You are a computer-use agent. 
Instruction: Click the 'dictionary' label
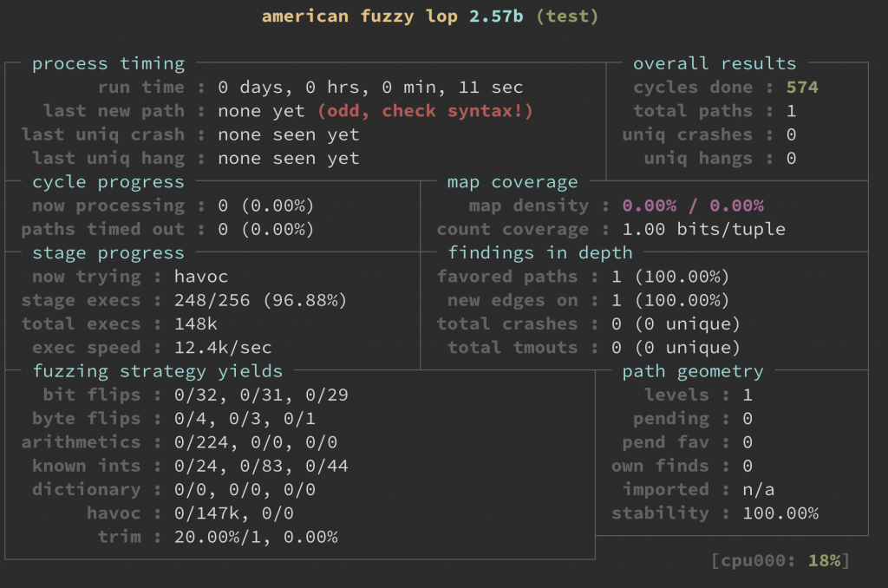point(86,490)
